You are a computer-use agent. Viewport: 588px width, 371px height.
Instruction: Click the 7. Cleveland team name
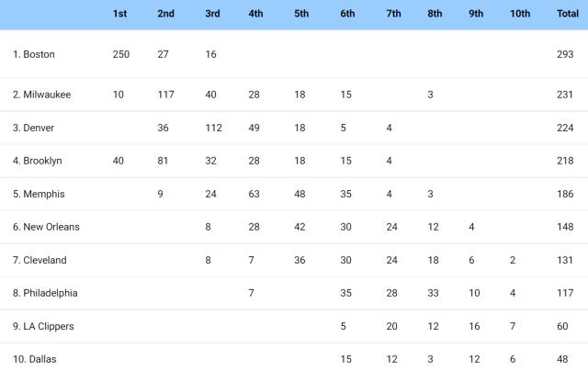(40, 260)
